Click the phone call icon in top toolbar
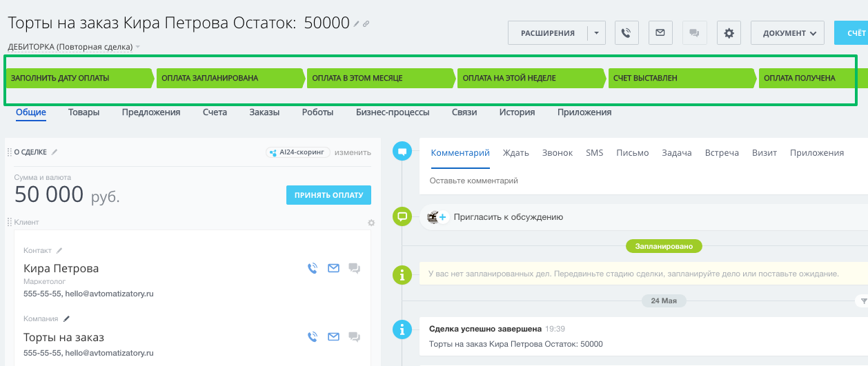 pyautogui.click(x=626, y=33)
